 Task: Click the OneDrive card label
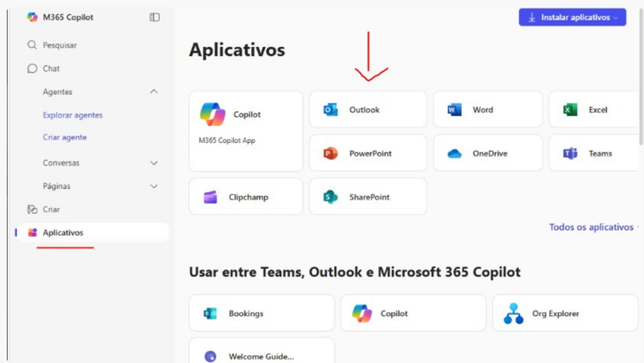pos(490,154)
